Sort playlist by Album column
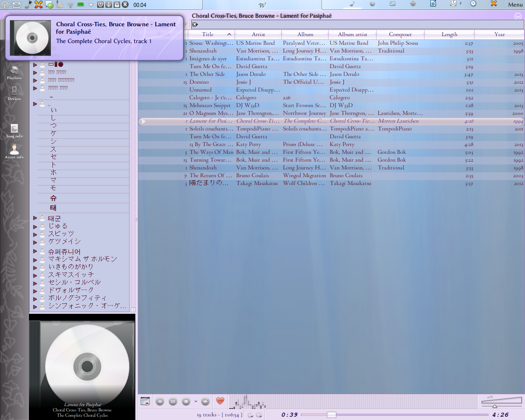The image size is (525, 420). (x=305, y=34)
